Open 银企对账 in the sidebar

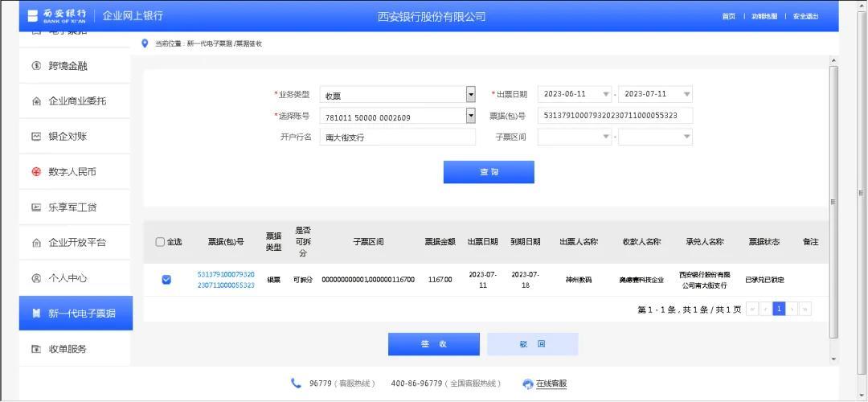(x=76, y=136)
